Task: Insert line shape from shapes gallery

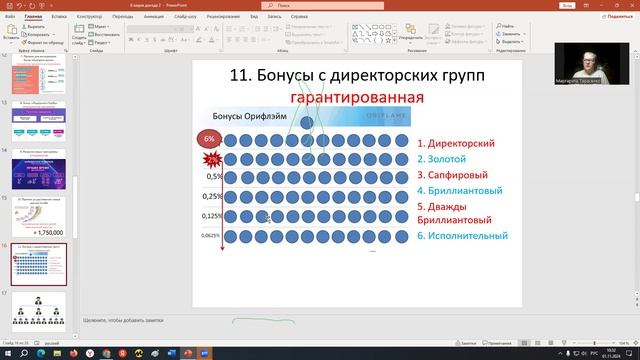Action: (x=361, y=27)
